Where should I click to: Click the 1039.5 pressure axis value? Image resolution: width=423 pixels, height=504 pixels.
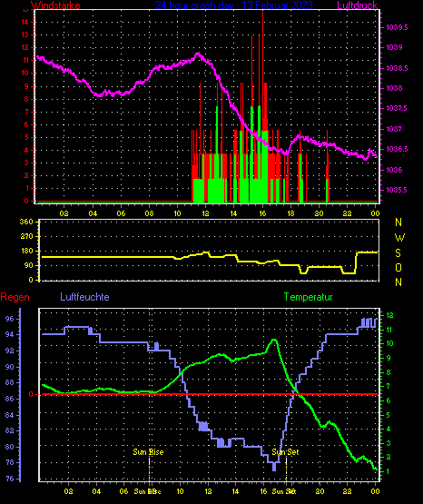click(397, 27)
